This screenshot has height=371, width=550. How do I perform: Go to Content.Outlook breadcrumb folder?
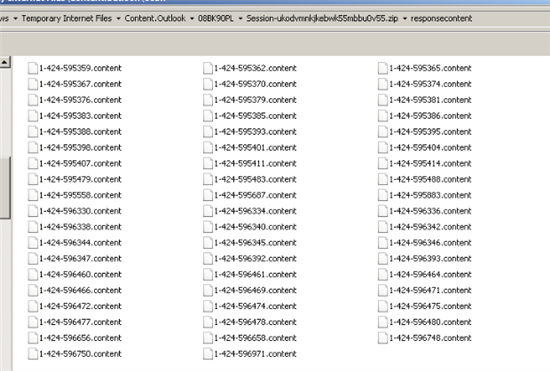155,18
